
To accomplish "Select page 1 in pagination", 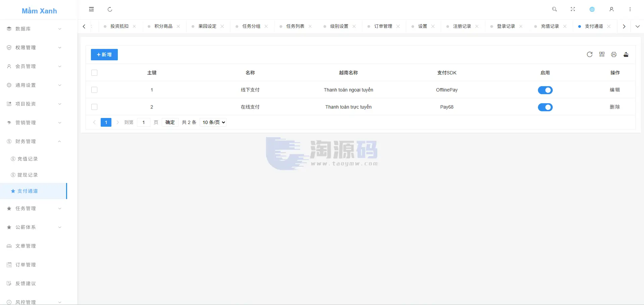I will [x=106, y=122].
